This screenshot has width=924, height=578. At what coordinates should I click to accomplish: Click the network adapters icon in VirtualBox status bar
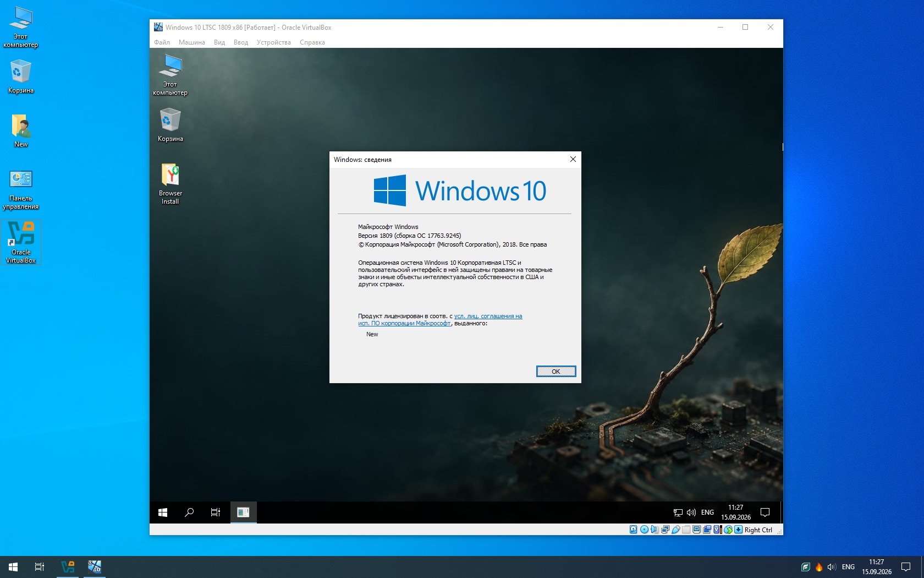tap(665, 530)
